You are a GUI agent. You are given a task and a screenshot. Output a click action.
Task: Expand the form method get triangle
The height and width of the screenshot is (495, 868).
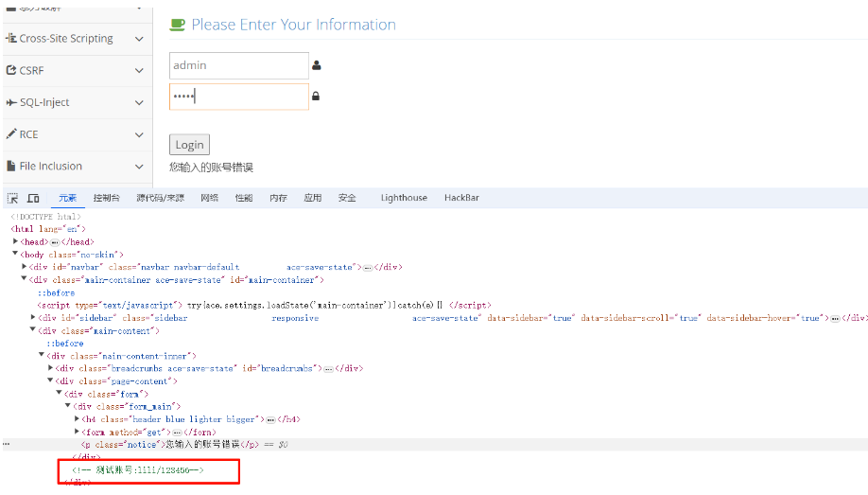(x=77, y=432)
